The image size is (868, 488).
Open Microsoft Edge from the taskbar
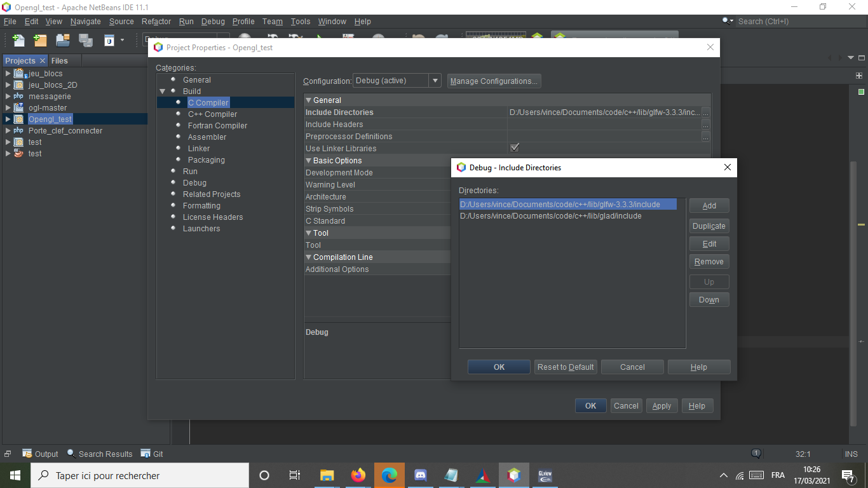[x=390, y=475]
